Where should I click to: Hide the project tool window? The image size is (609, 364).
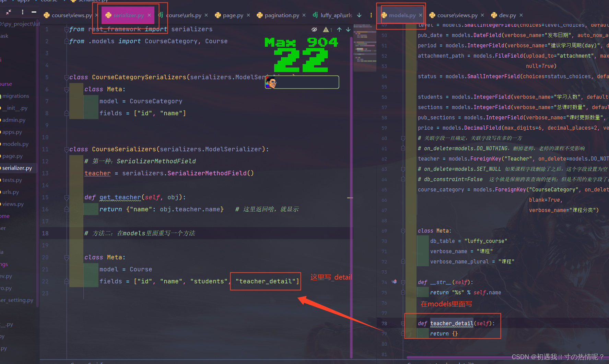34,12
